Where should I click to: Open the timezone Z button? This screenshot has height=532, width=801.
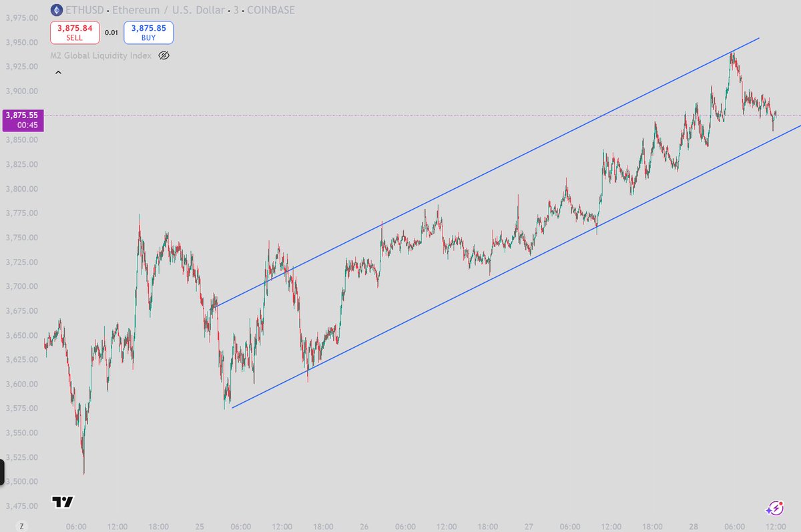coord(21,526)
